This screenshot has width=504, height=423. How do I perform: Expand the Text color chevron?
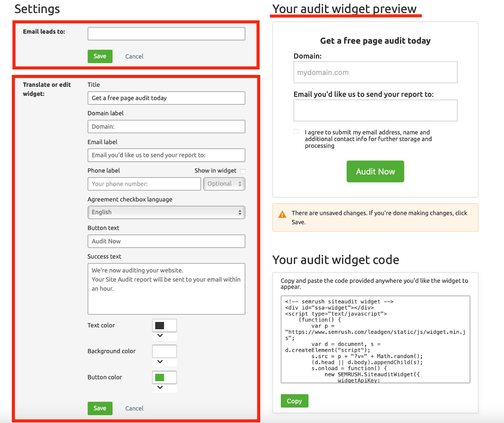pyautogui.click(x=160, y=336)
